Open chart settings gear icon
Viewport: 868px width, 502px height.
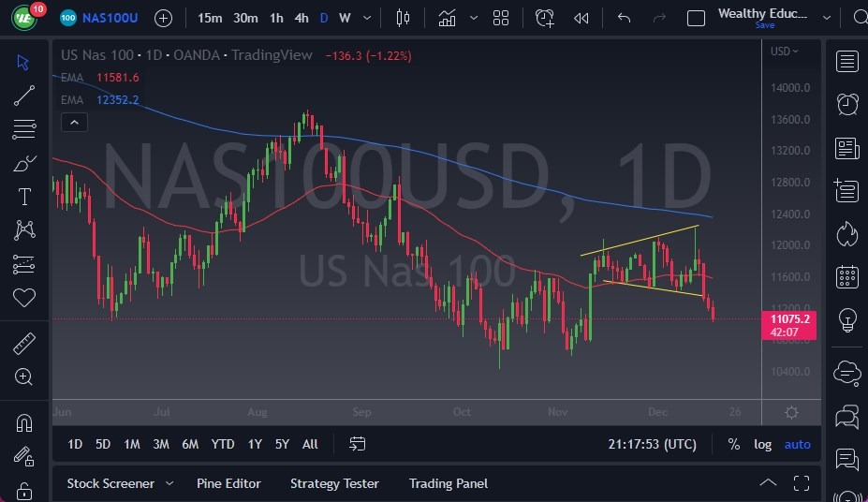click(x=791, y=412)
